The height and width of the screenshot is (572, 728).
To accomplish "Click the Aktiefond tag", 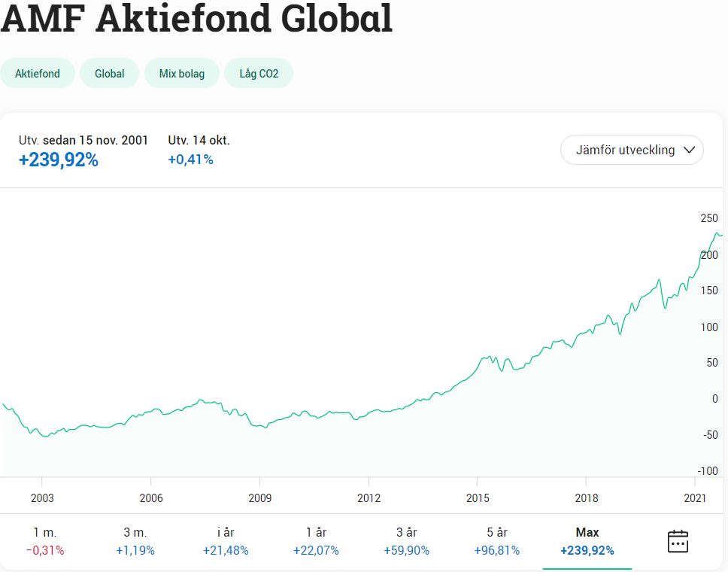I will (x=38, y=74).
